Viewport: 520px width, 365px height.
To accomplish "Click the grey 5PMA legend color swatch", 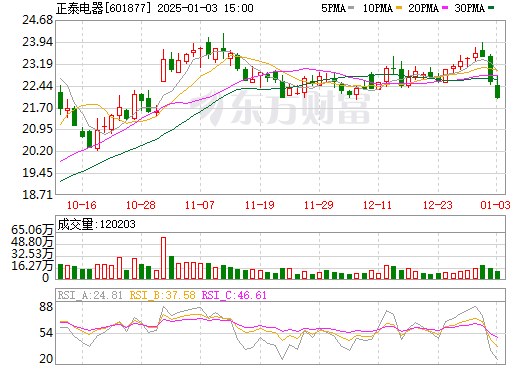I will [351, 7].
